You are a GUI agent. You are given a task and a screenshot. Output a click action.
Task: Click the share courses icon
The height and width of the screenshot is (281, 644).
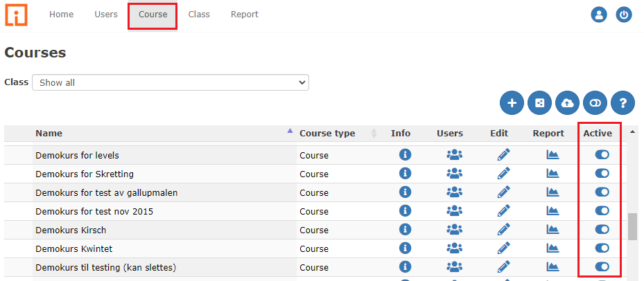click(x=539, y=103)
